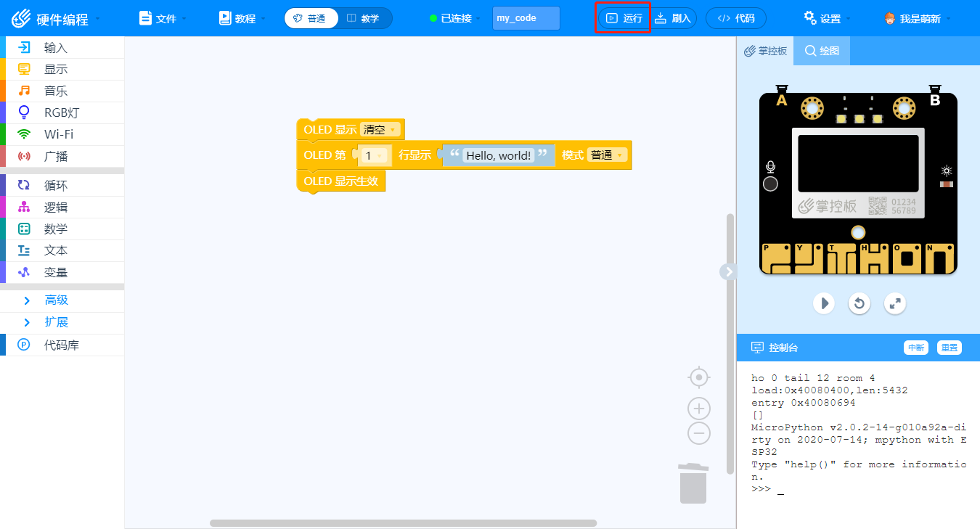Click the 中断 button in the console
The width and height of the screenshot is (980, 529).
pos(916,348)
